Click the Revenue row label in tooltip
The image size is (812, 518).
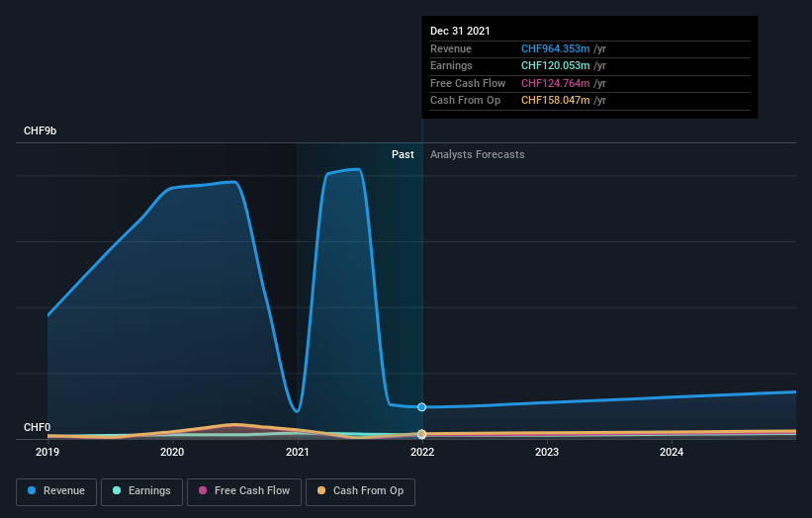click(451, 48)
